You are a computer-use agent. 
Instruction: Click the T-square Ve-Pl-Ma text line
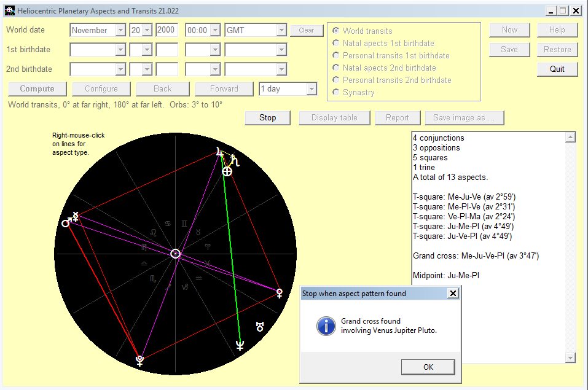(x=464, y=216)
